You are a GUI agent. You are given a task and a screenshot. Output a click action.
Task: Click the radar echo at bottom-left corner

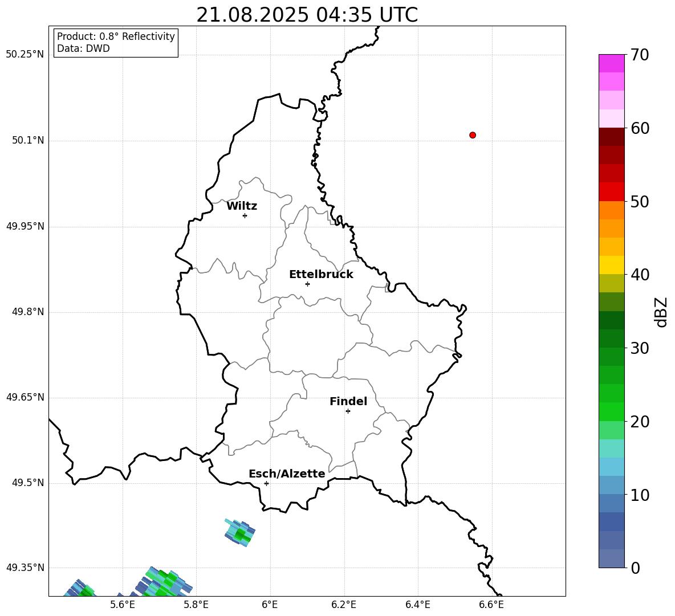[x=80, y=589]
